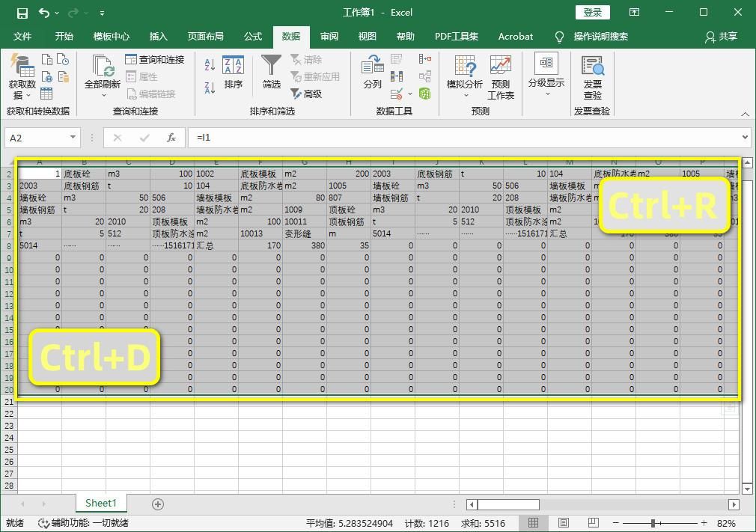The image size is (756, 532).
Task: Click the Data Validation icon
Action: 397,94
